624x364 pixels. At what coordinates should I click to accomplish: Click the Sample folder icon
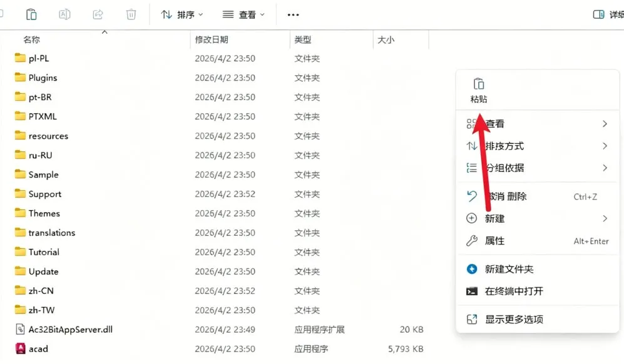[x=20, y=174]
